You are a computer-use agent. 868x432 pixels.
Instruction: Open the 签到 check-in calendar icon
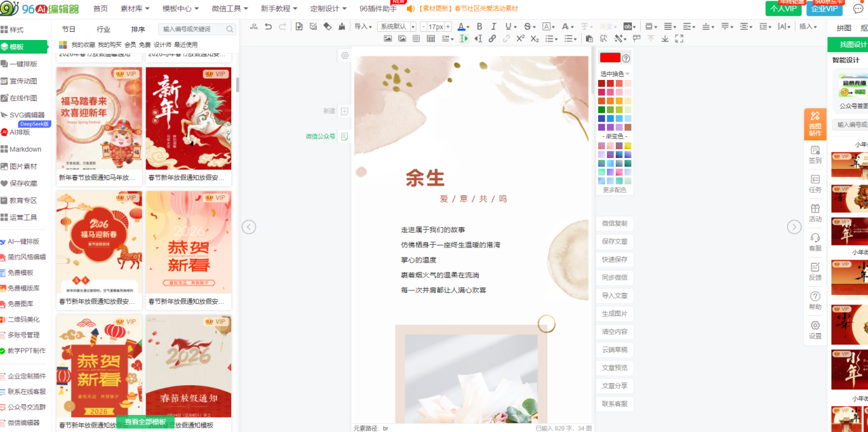click(x=815, y=155)
